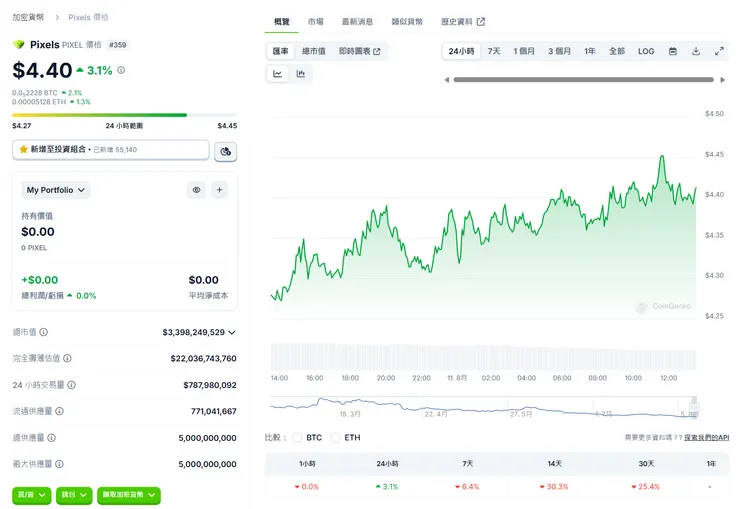Go to 加密貨幣 breadcrumb link
Viewport: 740px width, 509px height.
click(x=28, y=17)
